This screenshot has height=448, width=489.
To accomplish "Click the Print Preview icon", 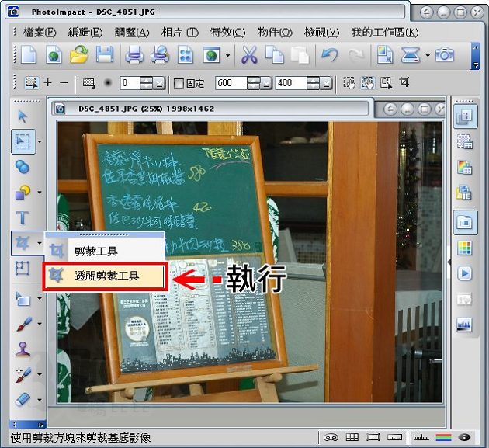I will tap(160, 56).
